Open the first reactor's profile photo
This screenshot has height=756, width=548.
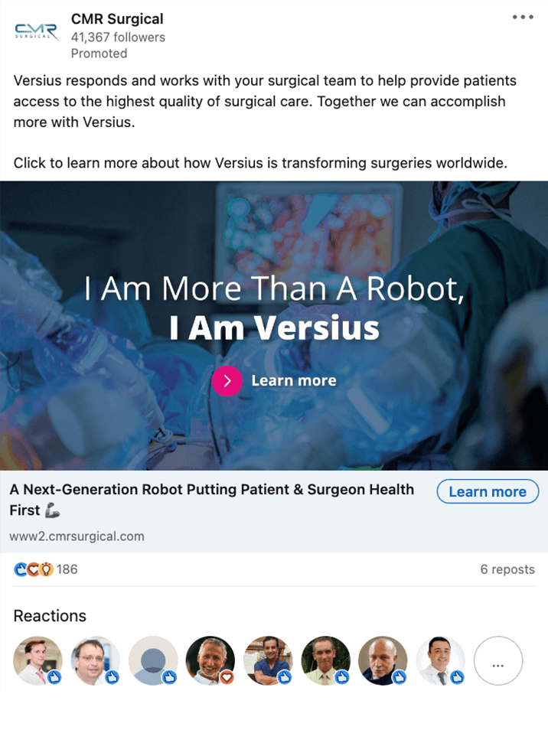(x=38, y=660)
